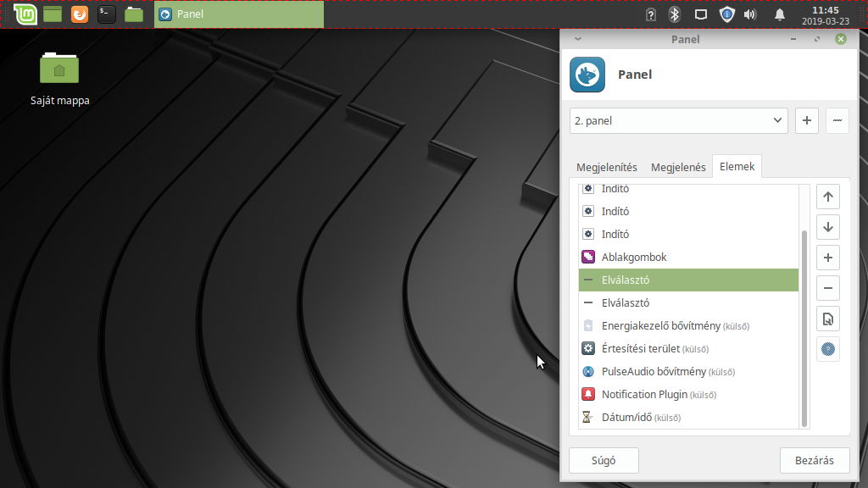The image size is (868, 488).
Task: Open the update manager shield icon
Action: (726, 14)
